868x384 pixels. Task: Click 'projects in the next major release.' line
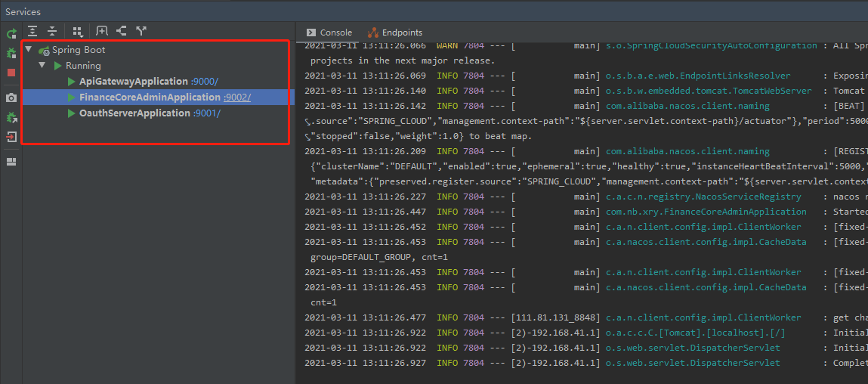click(403, 60)
